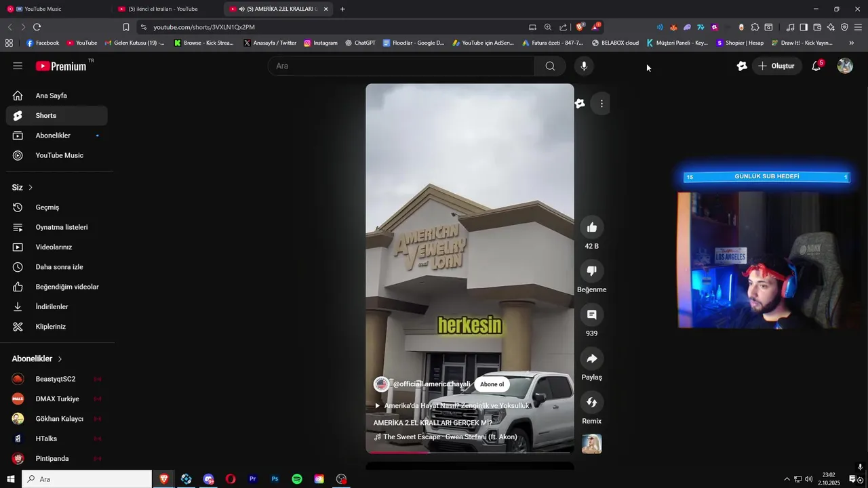Open Brave VPN shield icon

[x=844, y=27]
